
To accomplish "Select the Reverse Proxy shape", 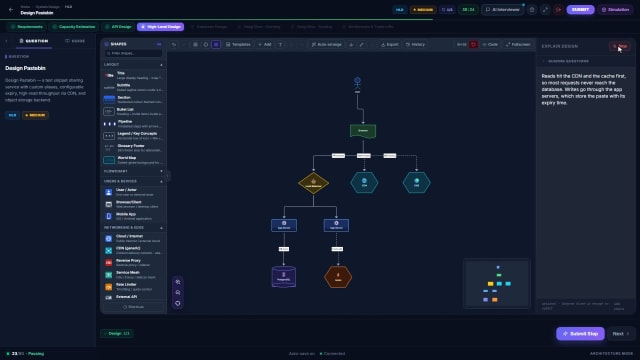I will [133, 262].
